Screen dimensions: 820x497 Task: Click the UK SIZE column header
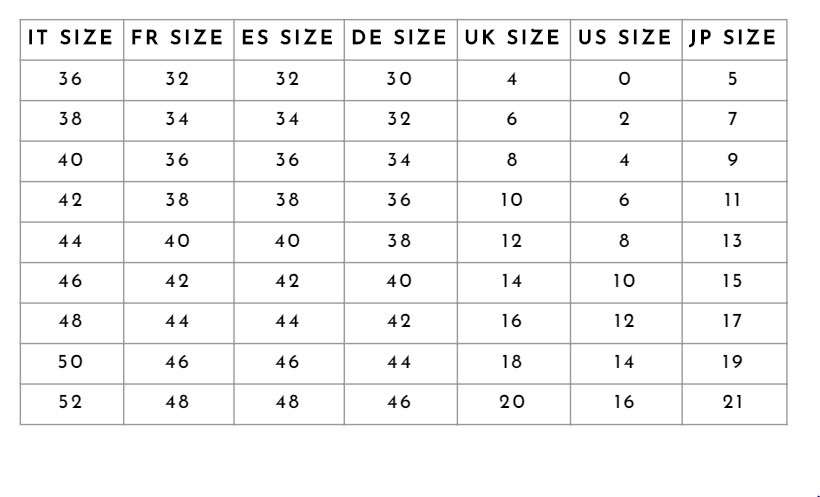[512, 38]
